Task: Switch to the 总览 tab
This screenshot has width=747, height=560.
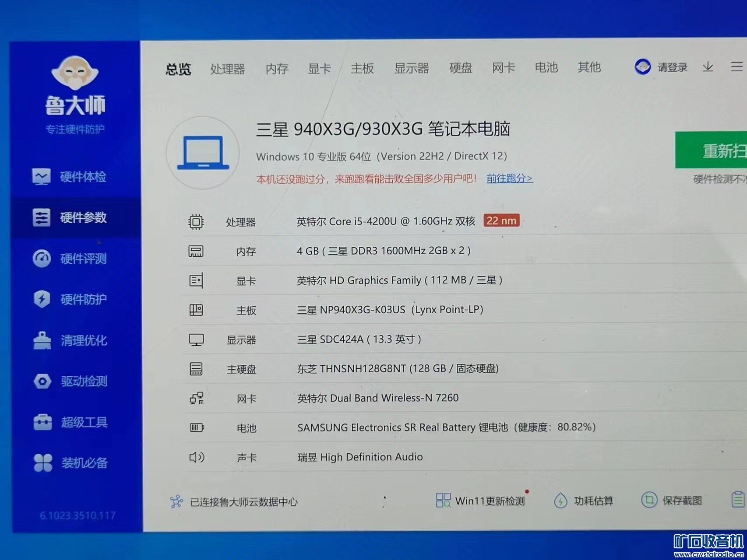Action: 178,69
